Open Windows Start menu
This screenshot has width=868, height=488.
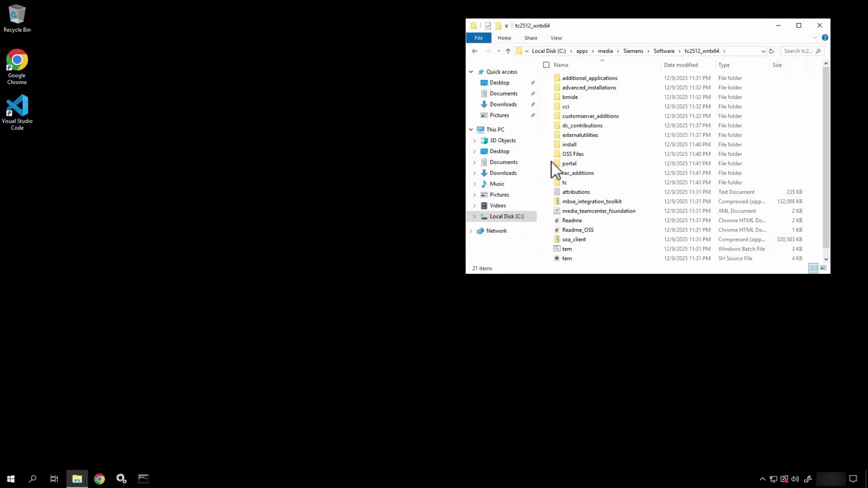11,479
